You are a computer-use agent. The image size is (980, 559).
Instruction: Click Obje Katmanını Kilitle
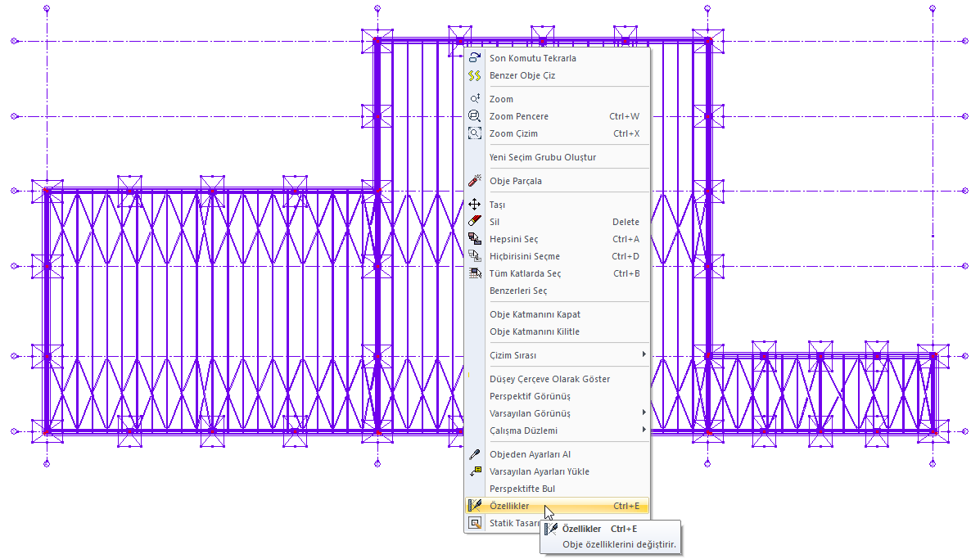coord(534,331)
